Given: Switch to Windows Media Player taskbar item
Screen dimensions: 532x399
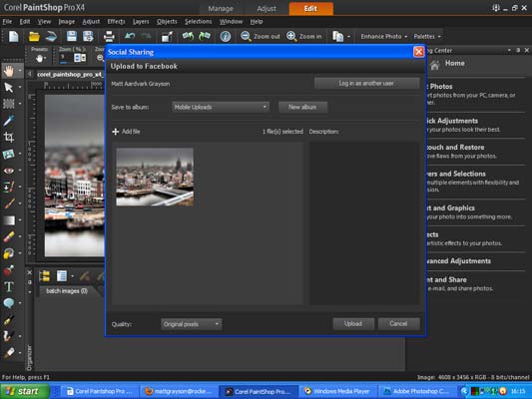Looking at the screenshot, I should 337,391.
